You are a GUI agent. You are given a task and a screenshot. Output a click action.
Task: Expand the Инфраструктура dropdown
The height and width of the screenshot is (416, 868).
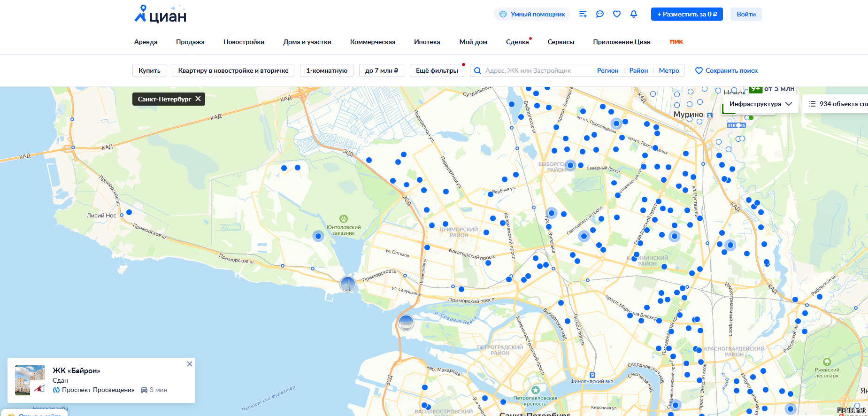click(x=760, y=104)
